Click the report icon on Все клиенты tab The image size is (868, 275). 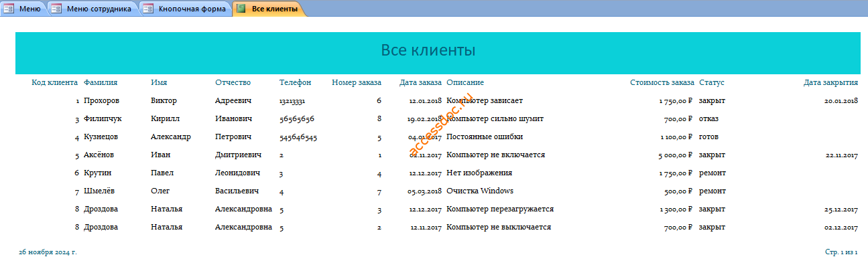241,9
